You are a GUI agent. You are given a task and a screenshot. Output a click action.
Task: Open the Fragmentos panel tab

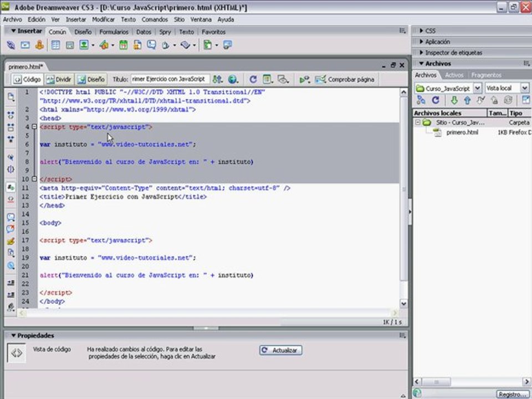(486, 75)
